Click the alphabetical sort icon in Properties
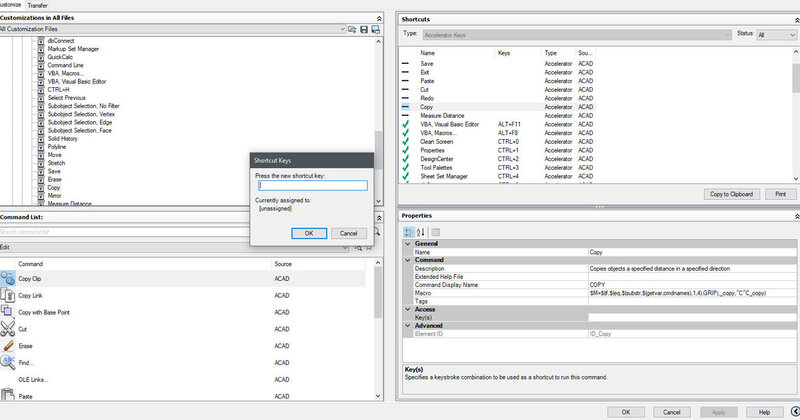Viewport: 800px width, 420px height. click(420, 231)
